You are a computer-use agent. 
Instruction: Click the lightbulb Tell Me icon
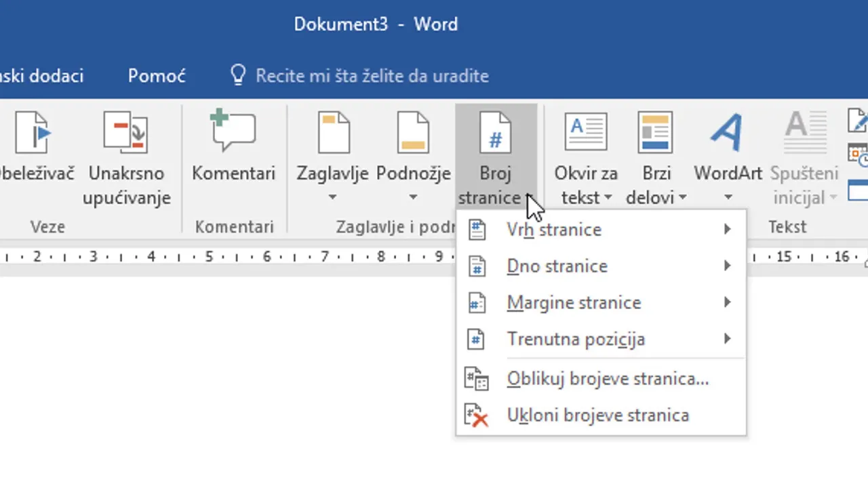tap(237, 75)
